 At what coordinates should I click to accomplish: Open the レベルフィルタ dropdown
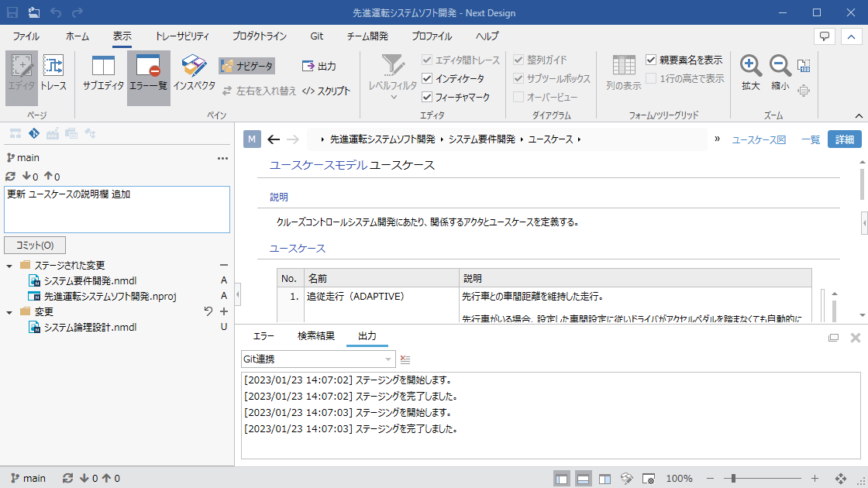pos(393,77)
